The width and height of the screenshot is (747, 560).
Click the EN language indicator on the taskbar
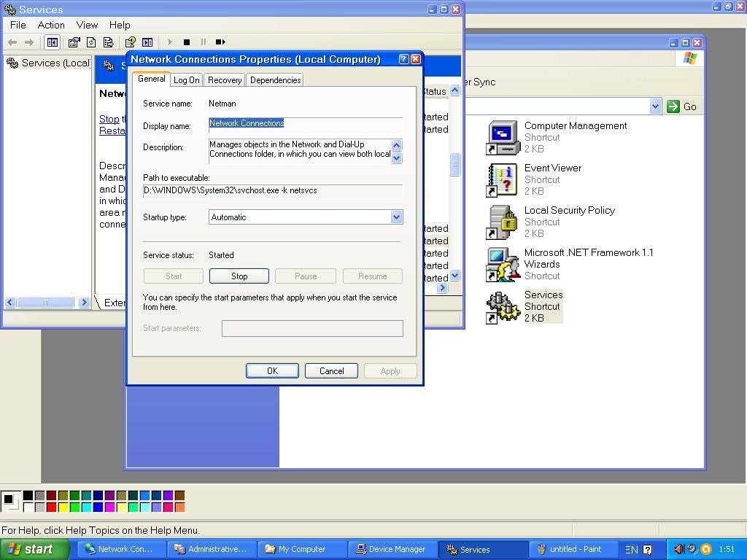(631, 550)
